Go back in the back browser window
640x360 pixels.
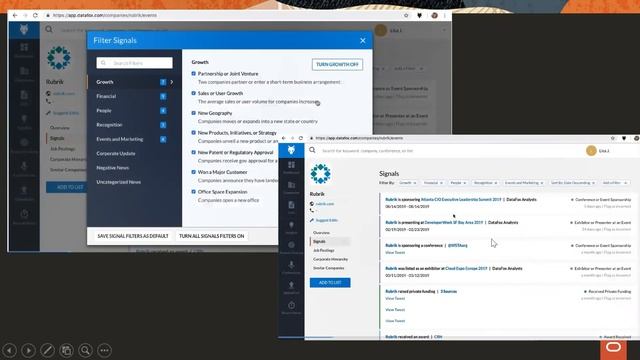(15, 15)
